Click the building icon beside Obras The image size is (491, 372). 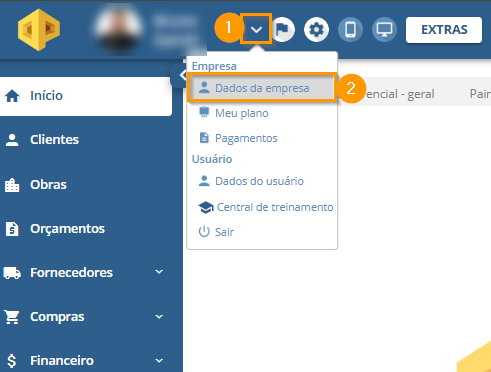point(12,185)
